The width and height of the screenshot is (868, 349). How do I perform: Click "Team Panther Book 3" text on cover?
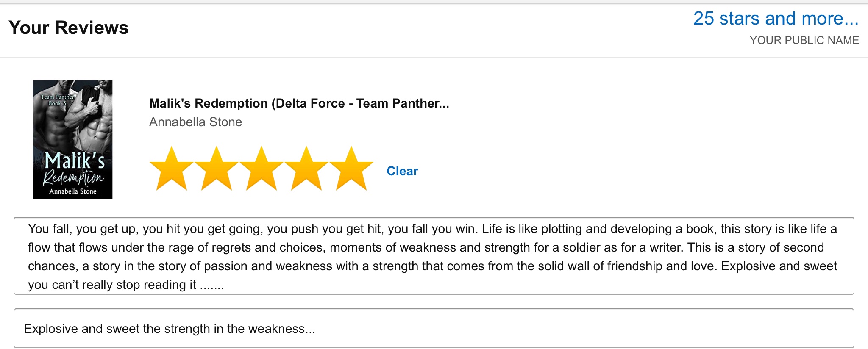(57, 100)
